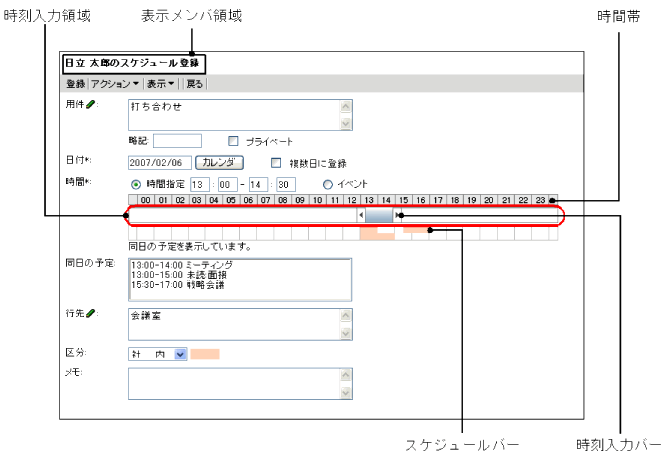Click left arrow of the time input bar
This screenshot has height=461, width=669.
click(x=361, y=215)
